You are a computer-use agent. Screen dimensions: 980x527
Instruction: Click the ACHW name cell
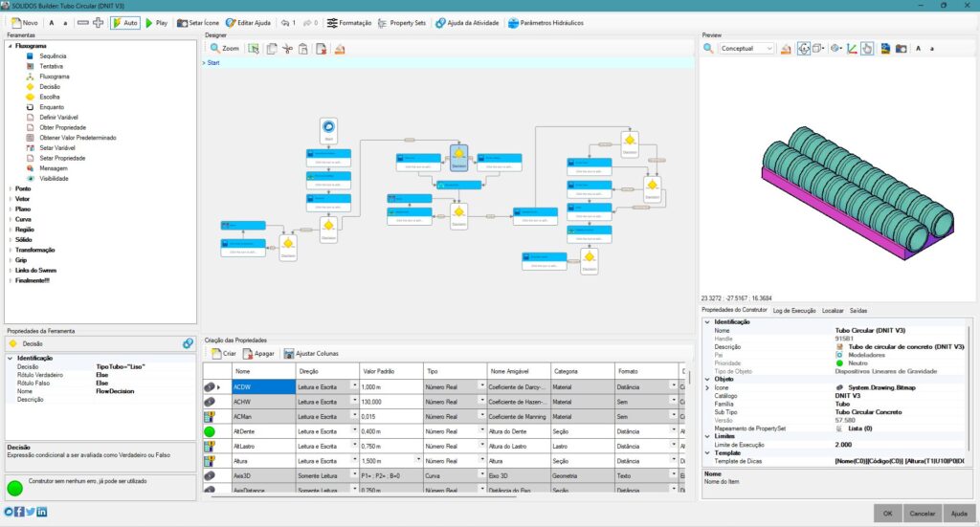(263, 402)
